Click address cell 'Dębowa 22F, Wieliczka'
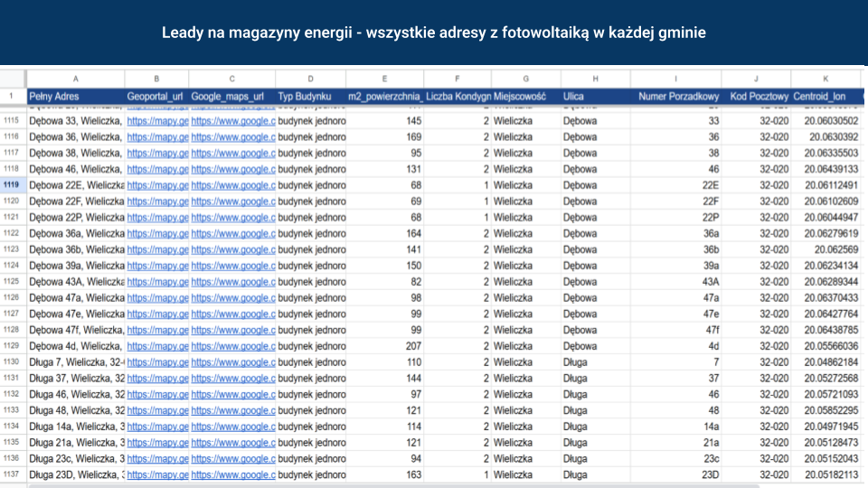868x488 pixels. [x=76, y=201]
